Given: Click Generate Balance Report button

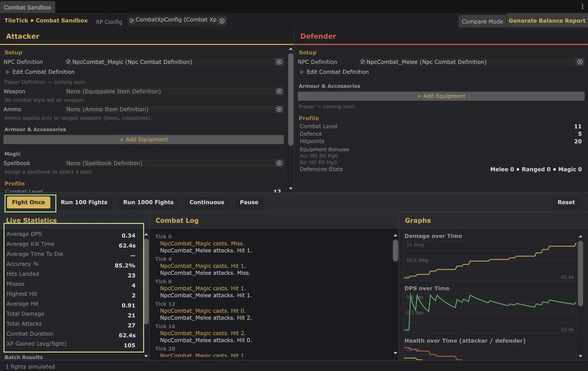Looking at the screenshot, I should 547,21.
